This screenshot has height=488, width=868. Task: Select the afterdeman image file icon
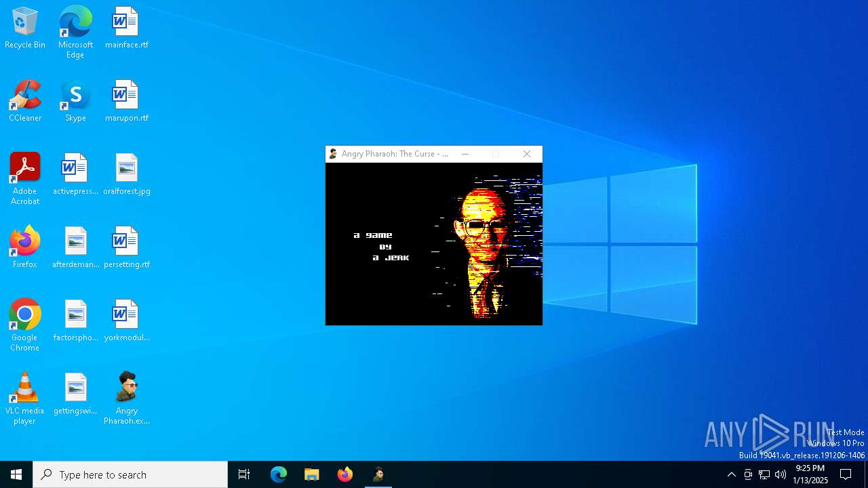pyautogui.click(x=75, y=248)
